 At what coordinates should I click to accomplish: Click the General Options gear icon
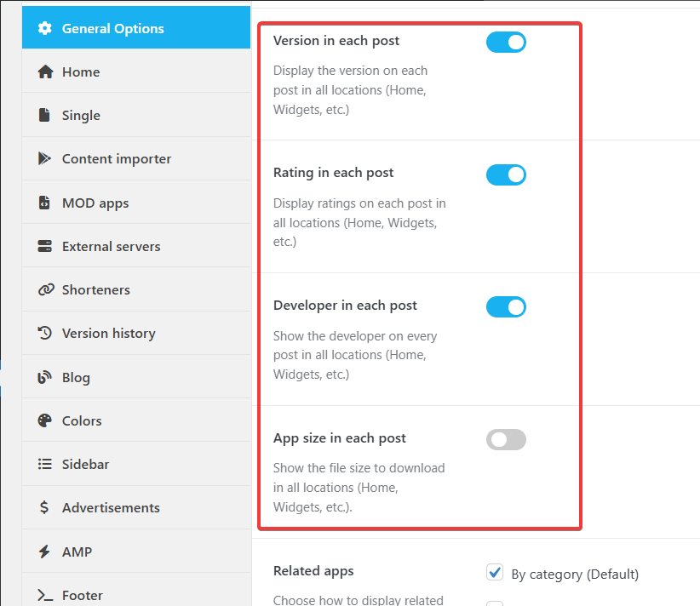click(x=45, y=28)
